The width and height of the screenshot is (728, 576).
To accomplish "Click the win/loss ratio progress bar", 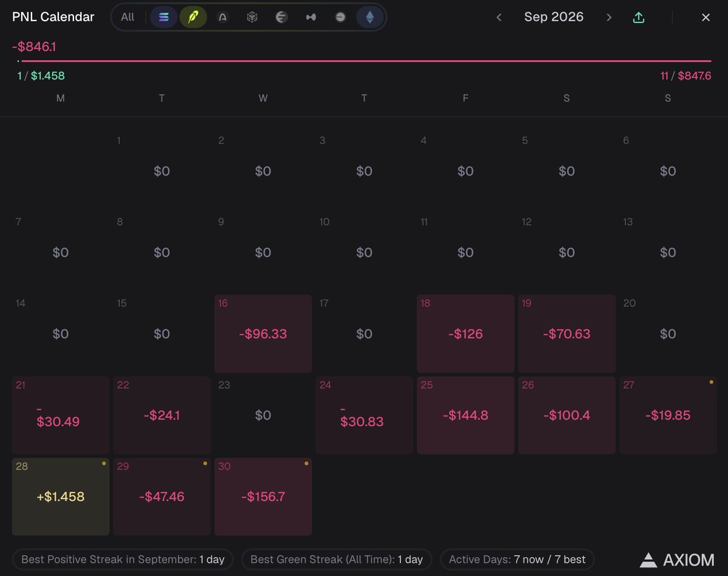I will tap(364, 61).
